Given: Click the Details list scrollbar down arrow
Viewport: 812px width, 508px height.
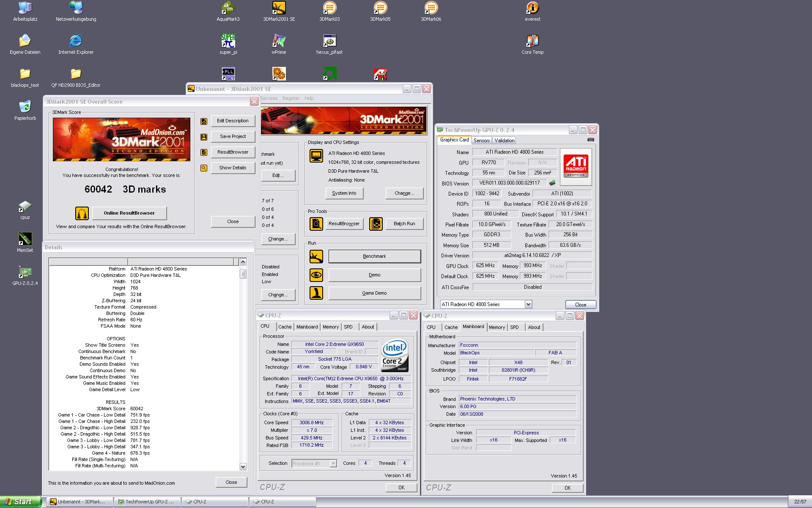Looking at the screenshot, I should 243,467.
